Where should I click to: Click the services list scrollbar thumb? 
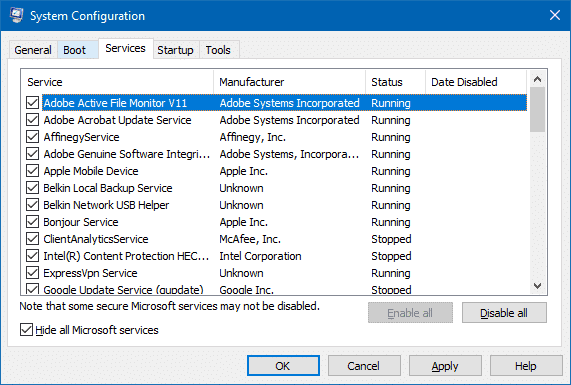(537, 109)
